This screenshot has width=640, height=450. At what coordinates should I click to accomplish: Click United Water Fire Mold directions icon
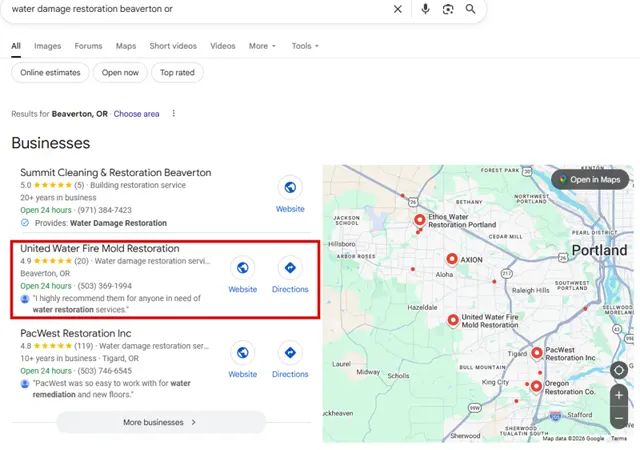290,268
